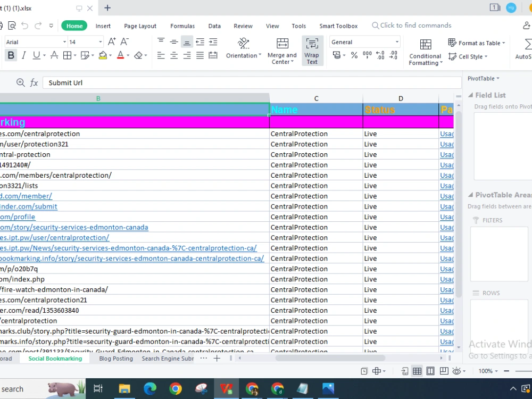
Task: Align text to top
Action: click(161, 41)
